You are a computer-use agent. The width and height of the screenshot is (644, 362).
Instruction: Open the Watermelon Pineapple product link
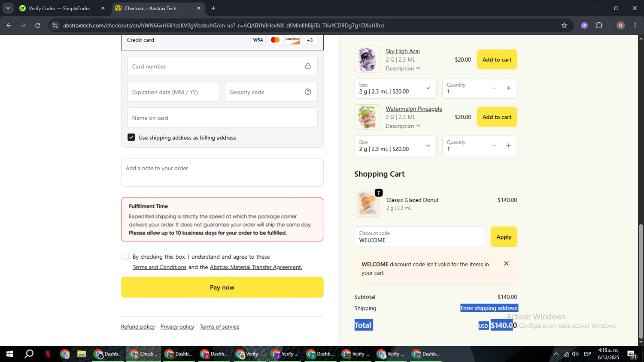(x=414, y=109)
